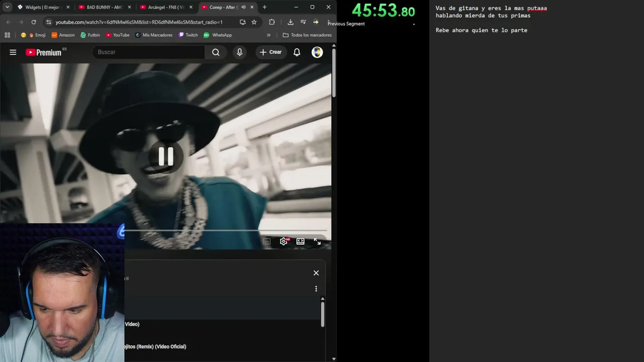This screenshot has width=644, height=362.
Task: Open video player settings gear
Action: point(284,241)
